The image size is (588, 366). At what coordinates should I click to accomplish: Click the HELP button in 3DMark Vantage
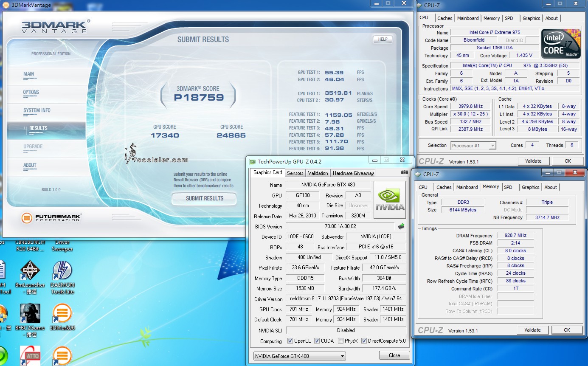383,39
